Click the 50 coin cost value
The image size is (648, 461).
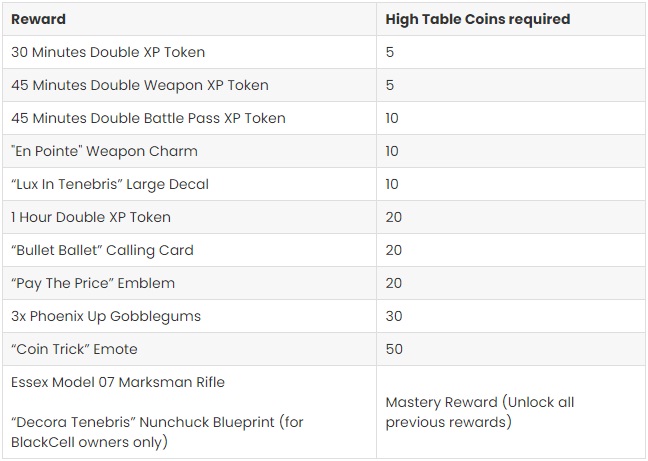pos(394,349)
